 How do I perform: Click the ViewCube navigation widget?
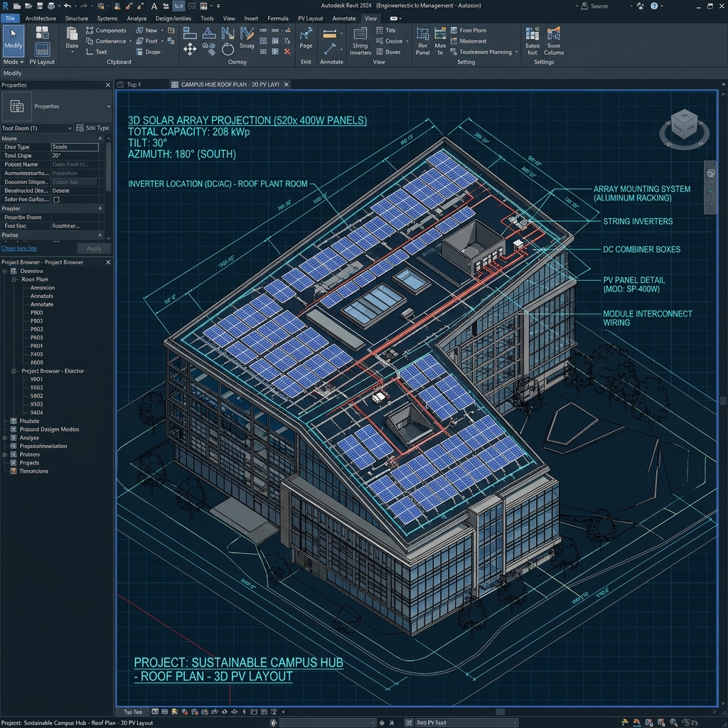(684, 129)
